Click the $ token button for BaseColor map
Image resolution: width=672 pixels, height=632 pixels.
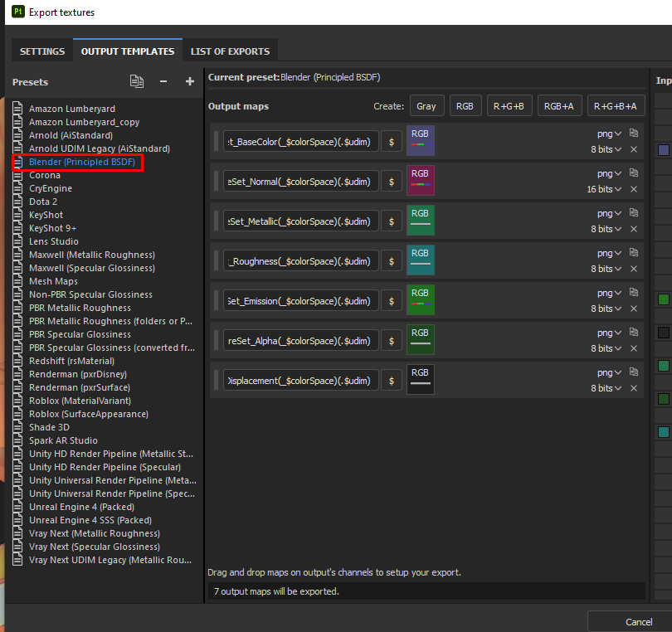(x=392, y=142)
